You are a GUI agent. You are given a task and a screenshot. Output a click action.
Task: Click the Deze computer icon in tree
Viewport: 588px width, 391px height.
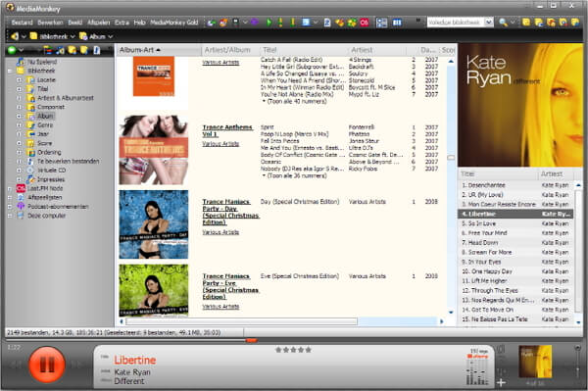tap(21, 216)
